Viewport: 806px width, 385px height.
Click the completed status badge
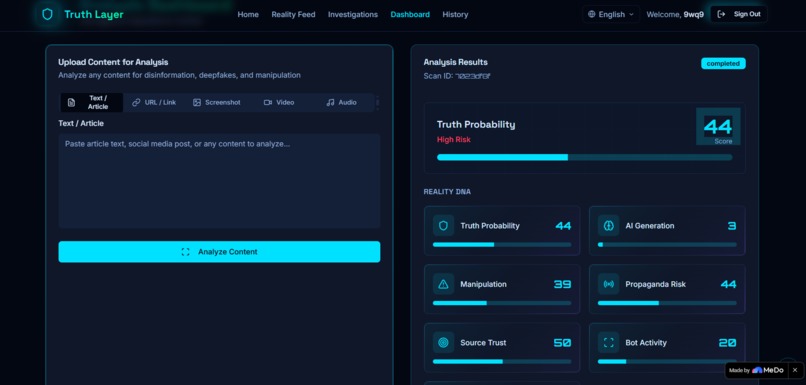(723, 64)
